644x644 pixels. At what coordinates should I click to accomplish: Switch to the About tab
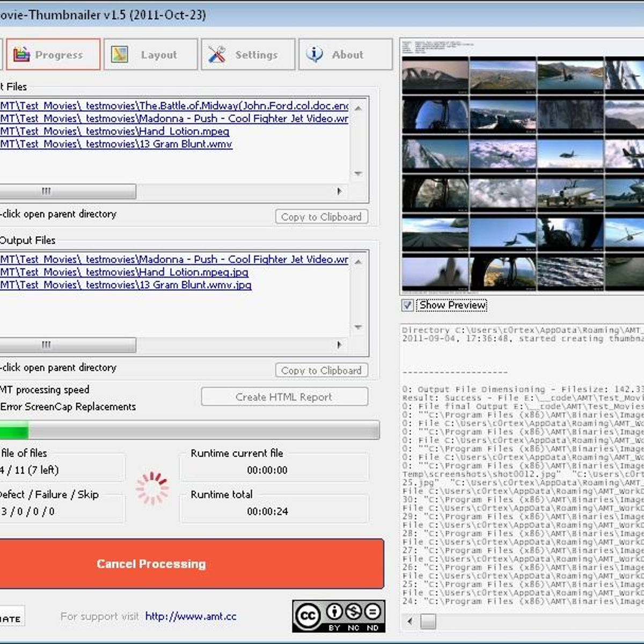coord(345,54)
